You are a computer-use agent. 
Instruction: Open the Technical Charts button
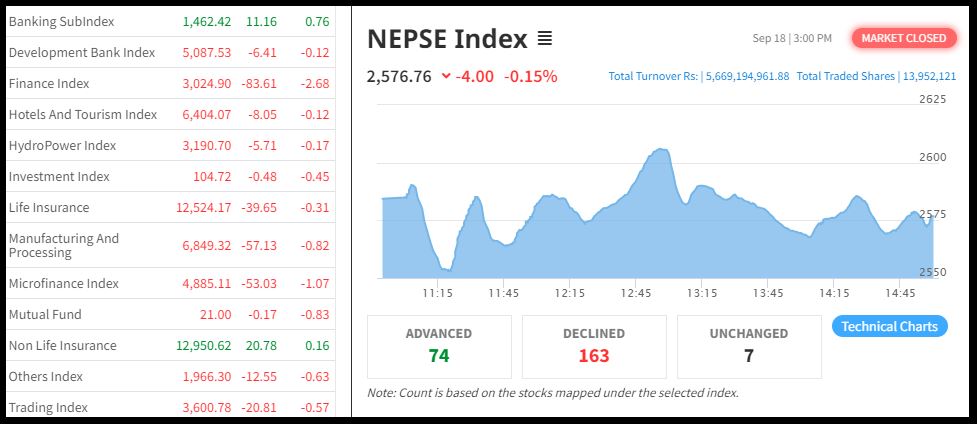click(889, 326)
